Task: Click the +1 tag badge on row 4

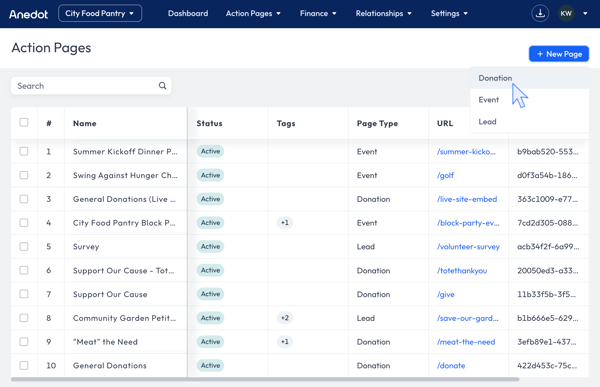Action: (285, 223)
